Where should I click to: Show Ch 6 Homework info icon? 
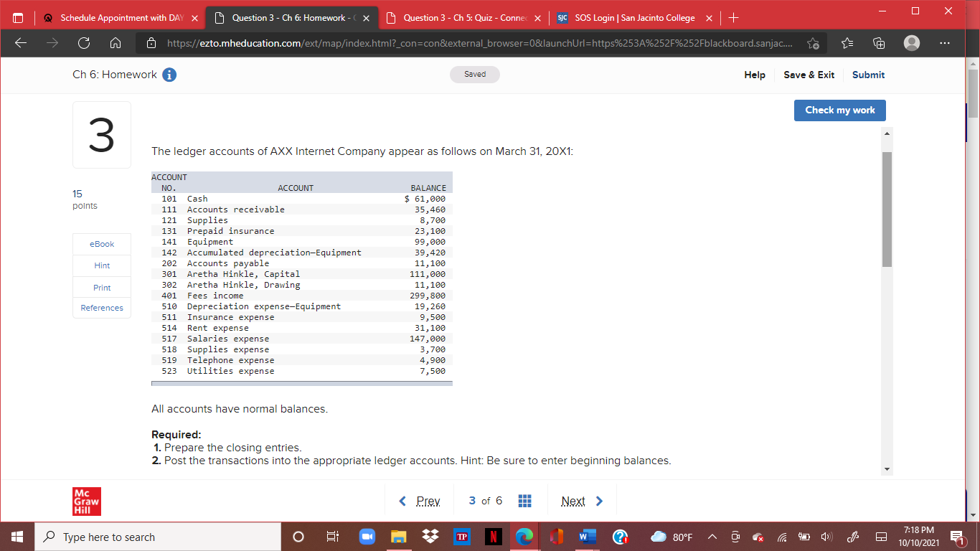coord(169,75)
